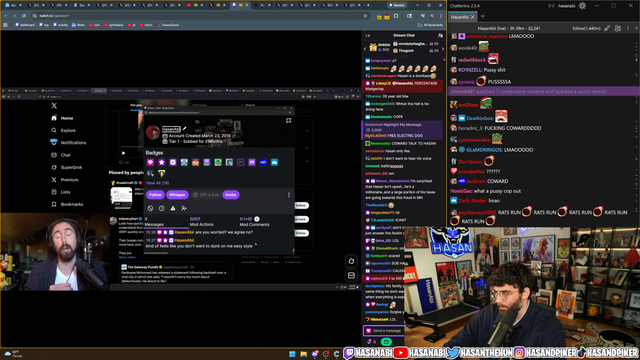Add a split with header plus icon
Screen dimensions: 640x360
pos(636,28)
